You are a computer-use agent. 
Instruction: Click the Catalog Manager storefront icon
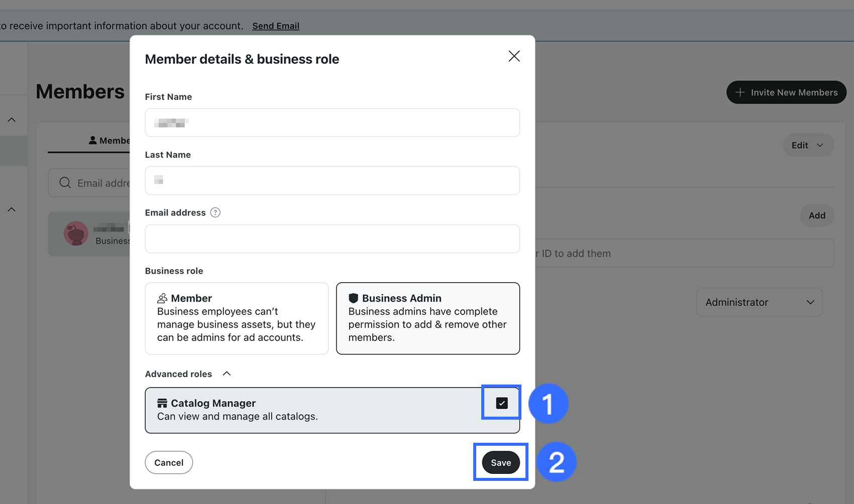coord(162,403)
